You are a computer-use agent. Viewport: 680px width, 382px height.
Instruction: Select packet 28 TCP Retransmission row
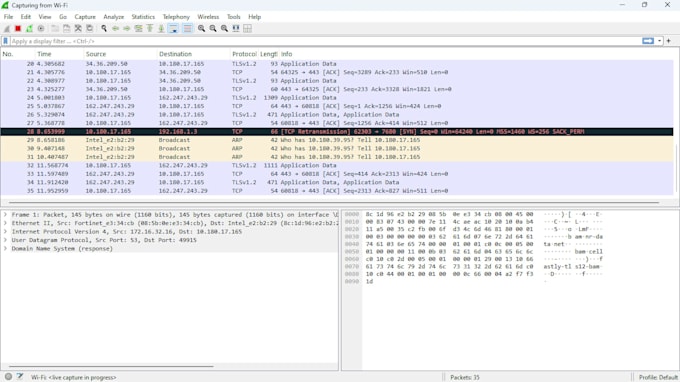point(337,132)
